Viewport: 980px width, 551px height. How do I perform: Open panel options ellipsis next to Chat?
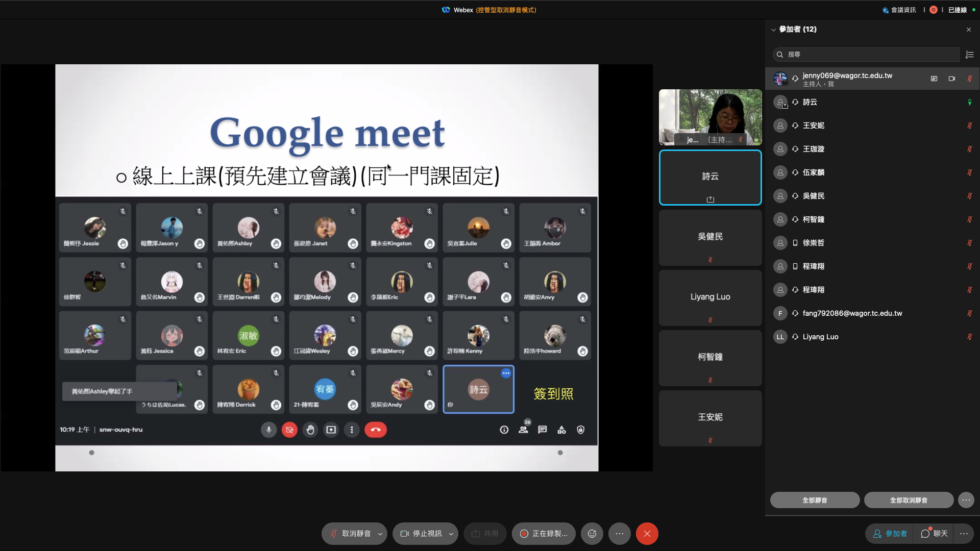[964, 534]
